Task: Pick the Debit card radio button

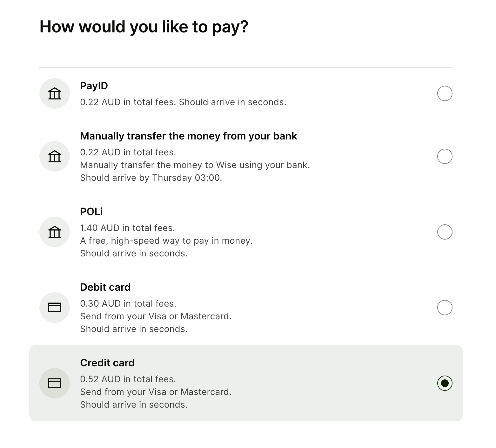Action: point(445,308)
